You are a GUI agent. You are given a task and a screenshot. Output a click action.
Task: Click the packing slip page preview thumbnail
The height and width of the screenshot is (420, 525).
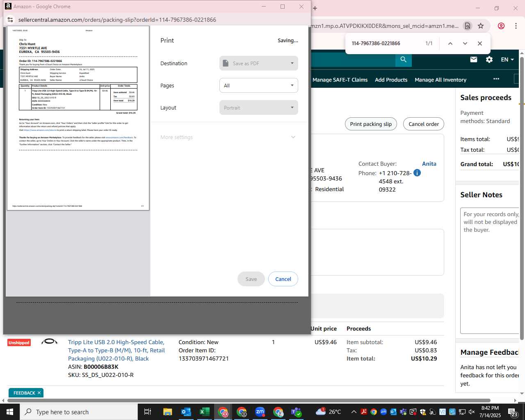(78, 118)
